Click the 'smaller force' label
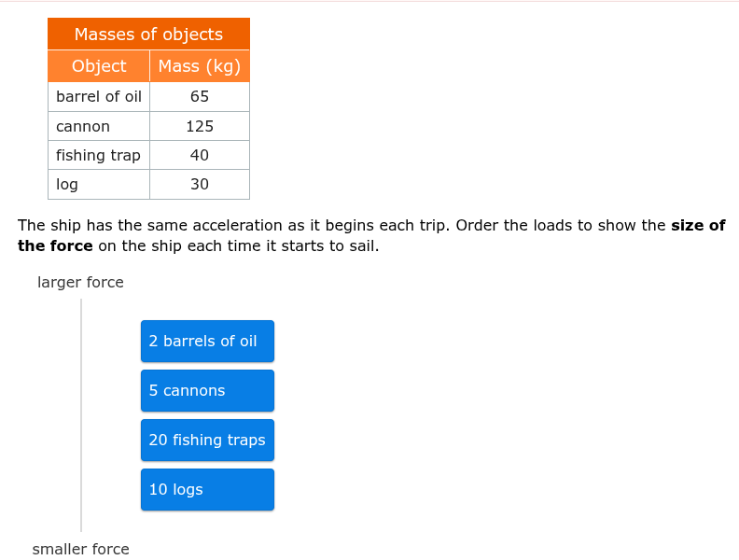 pos(80,549)
